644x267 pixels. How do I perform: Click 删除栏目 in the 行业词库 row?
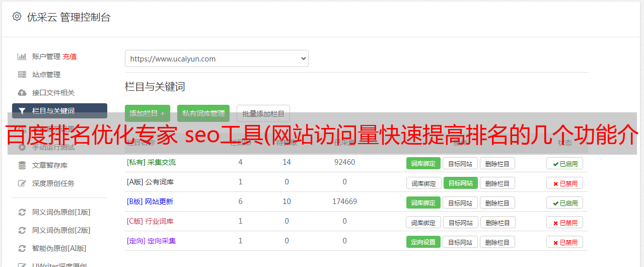(497, 222)
